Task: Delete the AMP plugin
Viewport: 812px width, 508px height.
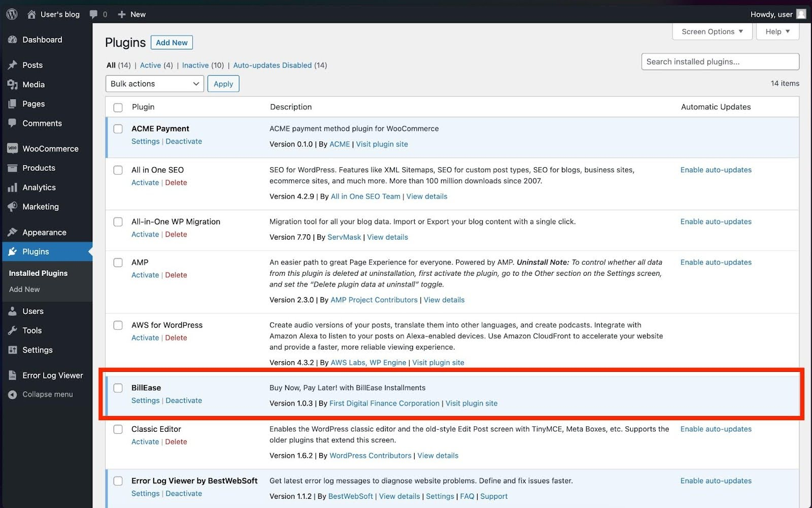Action: point(176,275)
